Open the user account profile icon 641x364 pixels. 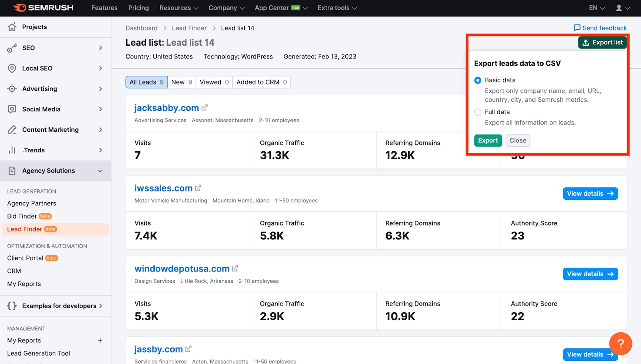(619, 8)
